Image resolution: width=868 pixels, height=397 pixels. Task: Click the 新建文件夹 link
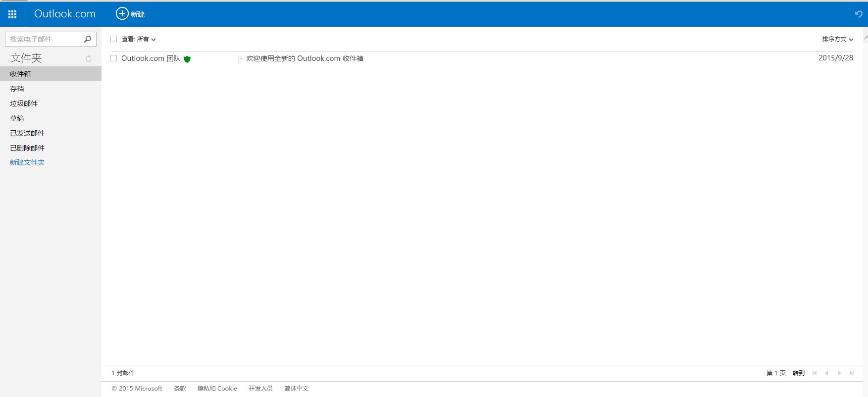tap(27, 162)
